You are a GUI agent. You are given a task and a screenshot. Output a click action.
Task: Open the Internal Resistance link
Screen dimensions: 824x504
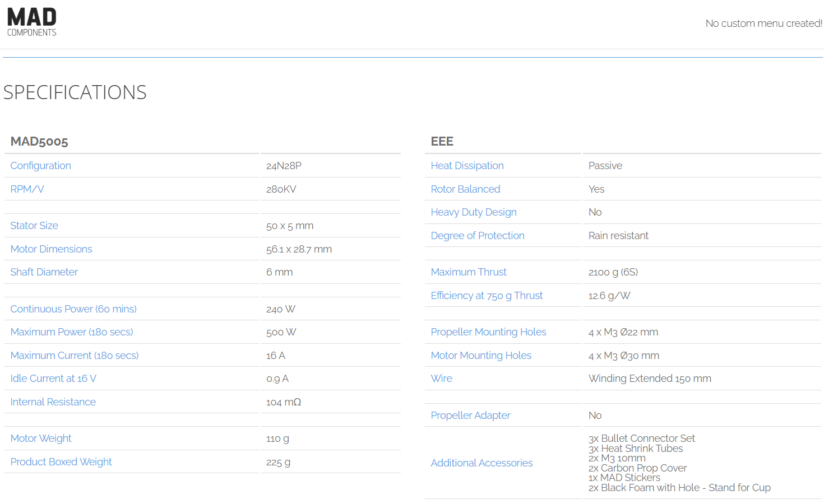click(53, 402)
